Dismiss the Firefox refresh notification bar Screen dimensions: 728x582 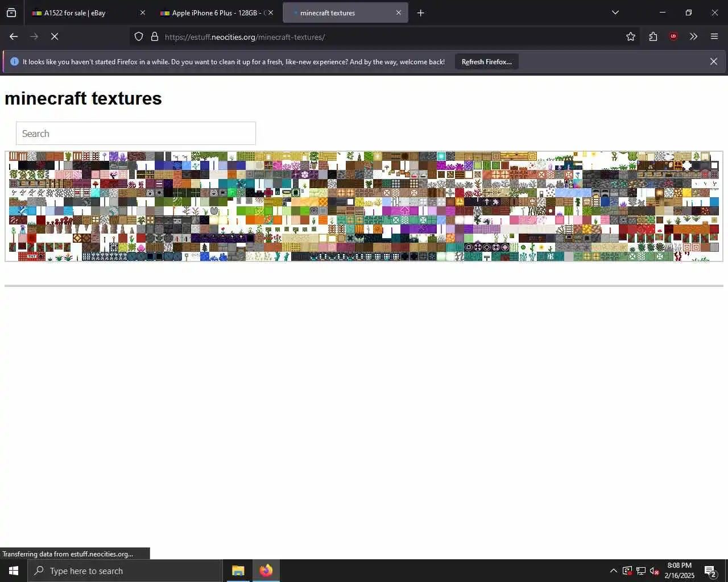[714, 61]
